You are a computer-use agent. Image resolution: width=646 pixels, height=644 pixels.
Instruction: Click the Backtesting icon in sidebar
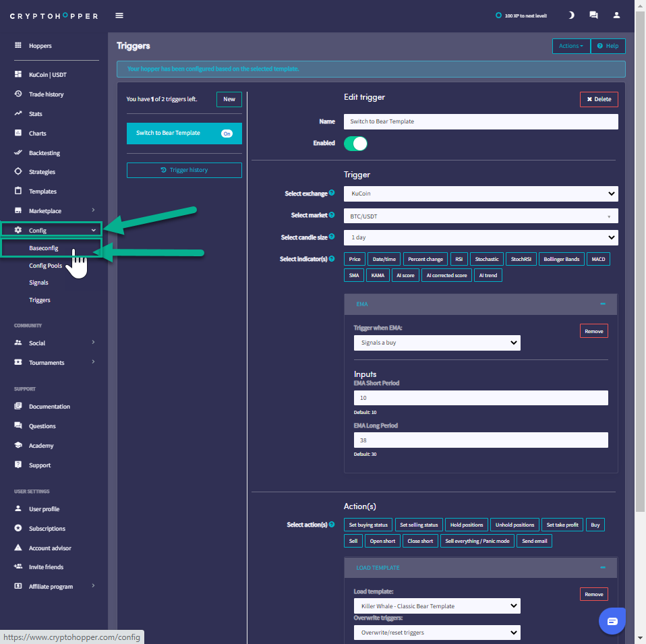click(x=18, y=153)
